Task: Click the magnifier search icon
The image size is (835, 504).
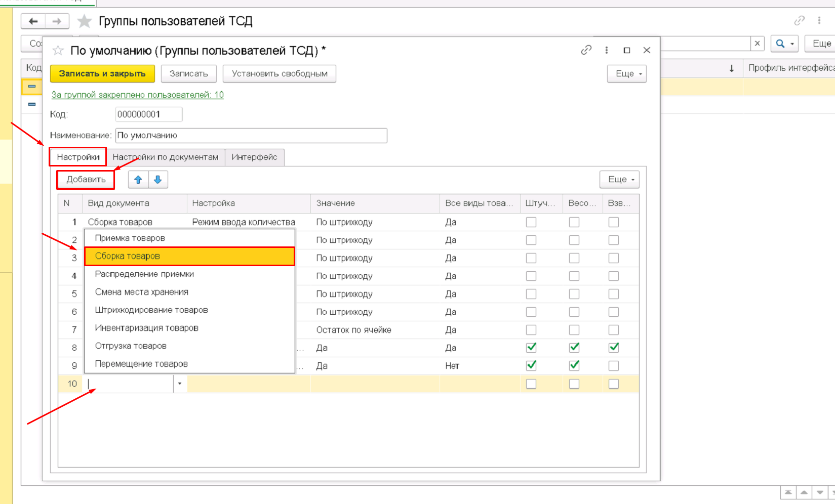Action: click(x=780, y=44)
